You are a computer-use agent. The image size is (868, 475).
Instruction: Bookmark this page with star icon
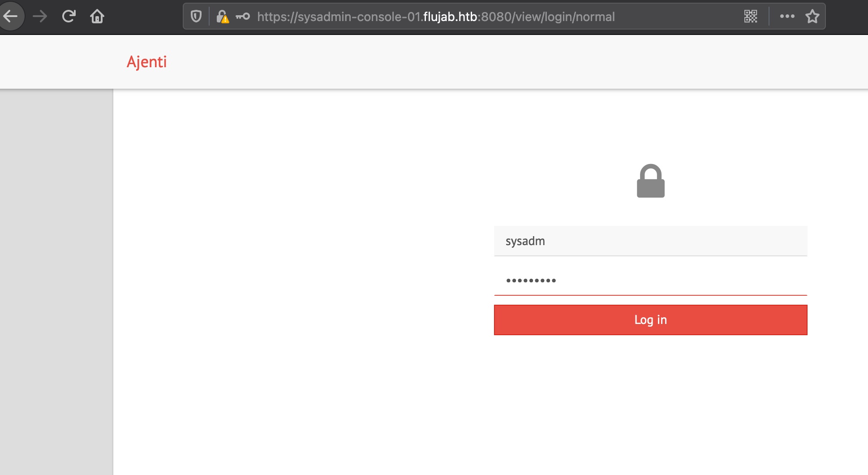[812, 17]
